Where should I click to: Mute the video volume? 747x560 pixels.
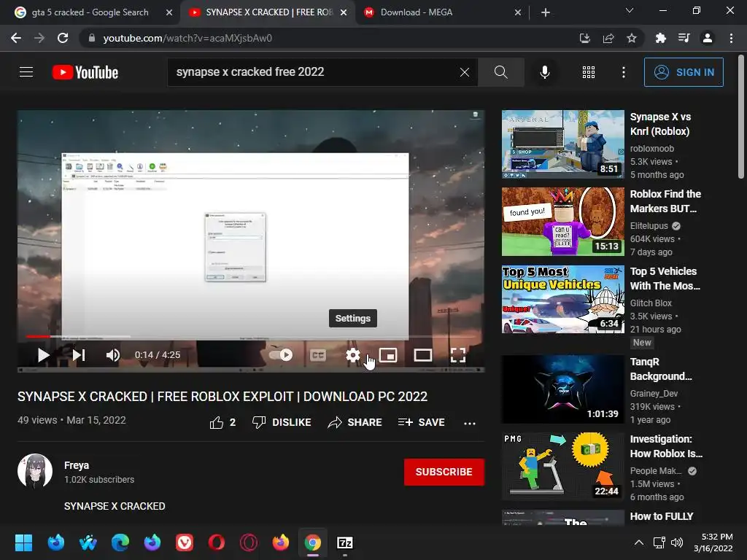tap(113, 355)
